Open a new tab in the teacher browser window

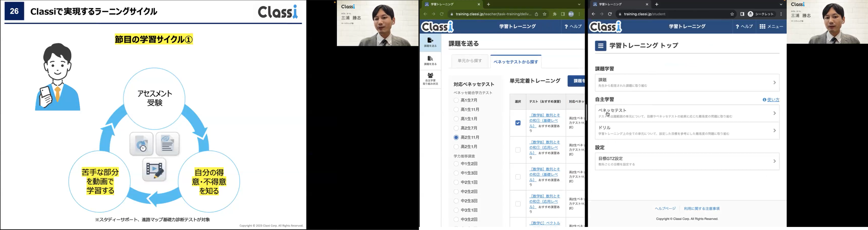(x=489, y=4)
